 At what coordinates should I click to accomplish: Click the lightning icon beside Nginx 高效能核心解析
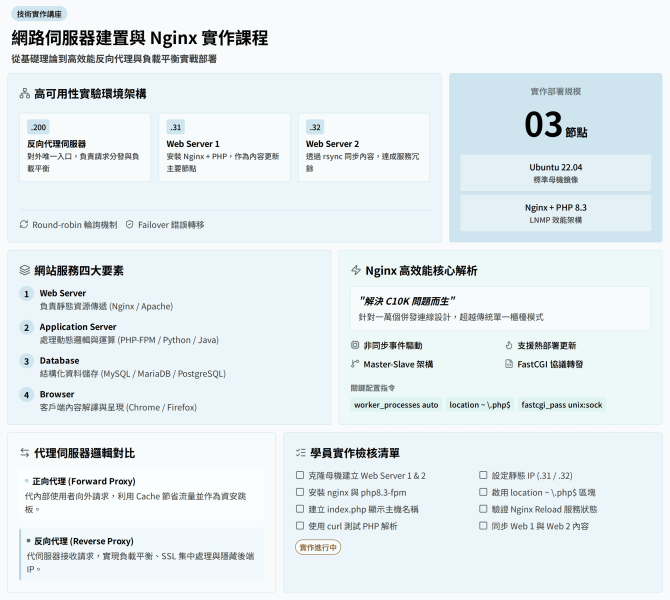click(x=356, y=271)
